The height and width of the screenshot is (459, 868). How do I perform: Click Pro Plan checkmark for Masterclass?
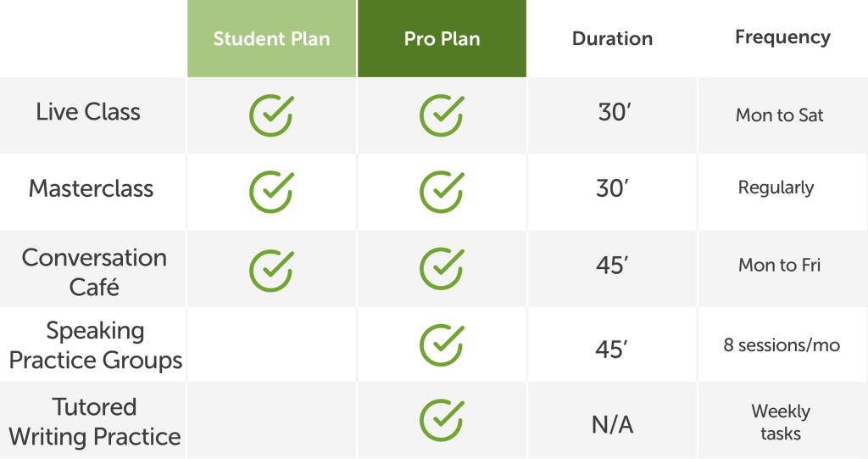pos(442,192)
